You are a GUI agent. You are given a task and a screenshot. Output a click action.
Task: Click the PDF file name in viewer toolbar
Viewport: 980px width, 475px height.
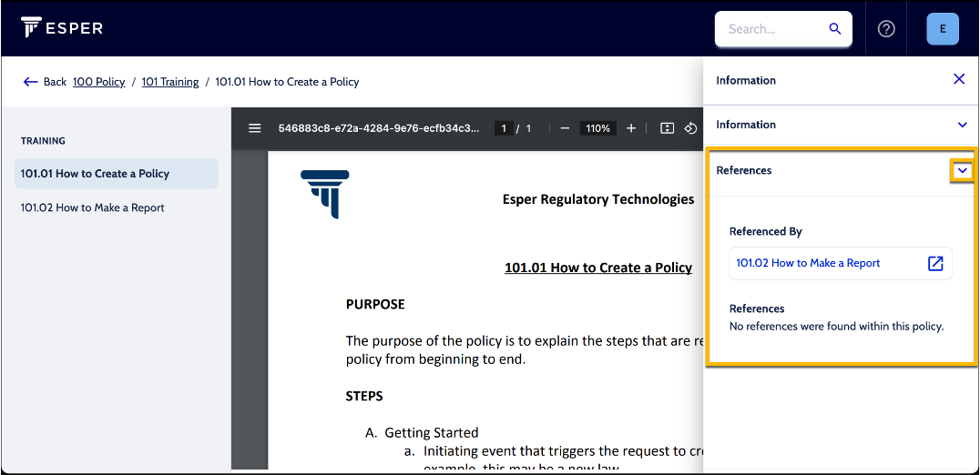click(x=380, y=128)
